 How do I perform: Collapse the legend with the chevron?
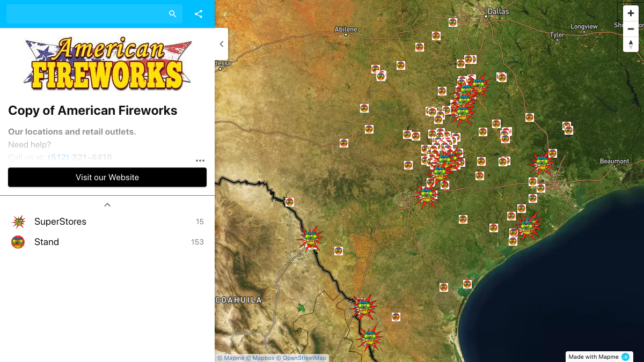tap(107, 204)
